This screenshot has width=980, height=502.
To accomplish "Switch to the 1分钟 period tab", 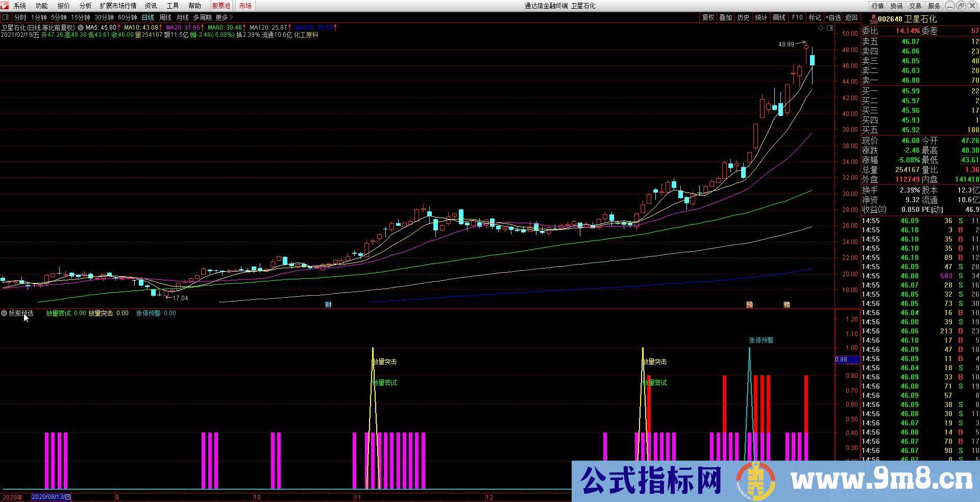I will coord(39,17).
